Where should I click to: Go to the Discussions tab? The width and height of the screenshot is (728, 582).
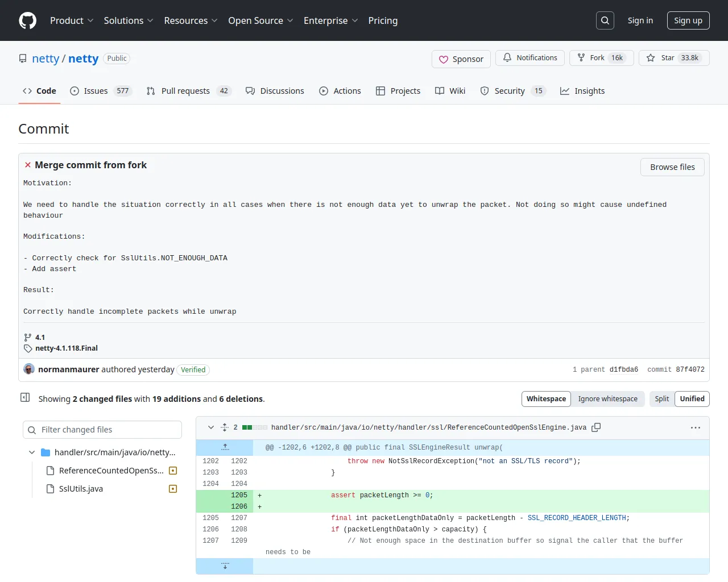coord(275,91)
